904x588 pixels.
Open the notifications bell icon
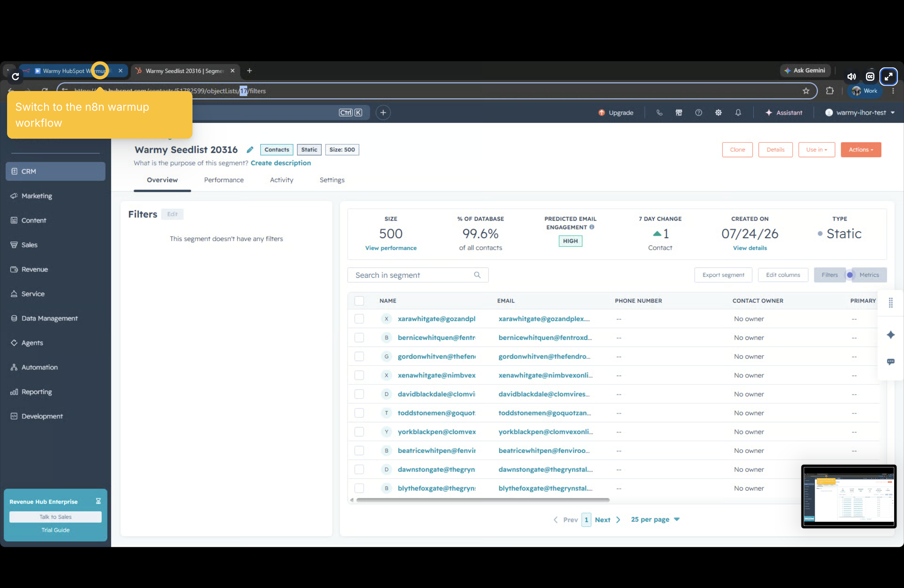(738, 113)
